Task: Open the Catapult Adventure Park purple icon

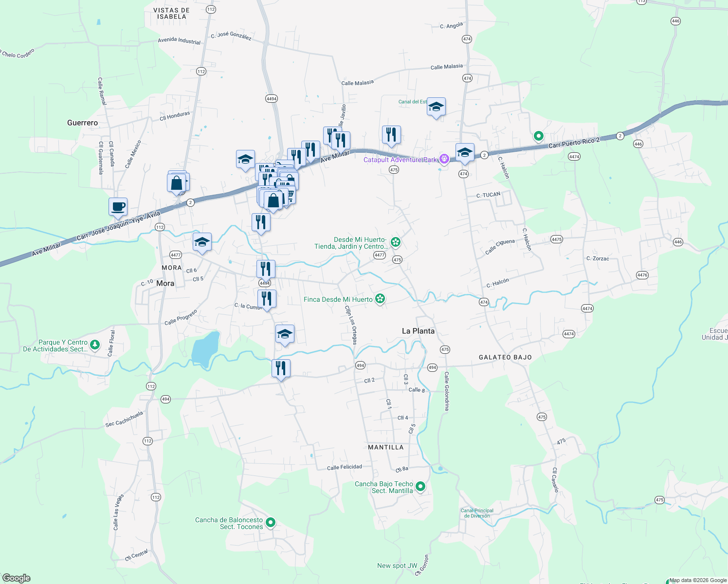Action: (443, 158)
